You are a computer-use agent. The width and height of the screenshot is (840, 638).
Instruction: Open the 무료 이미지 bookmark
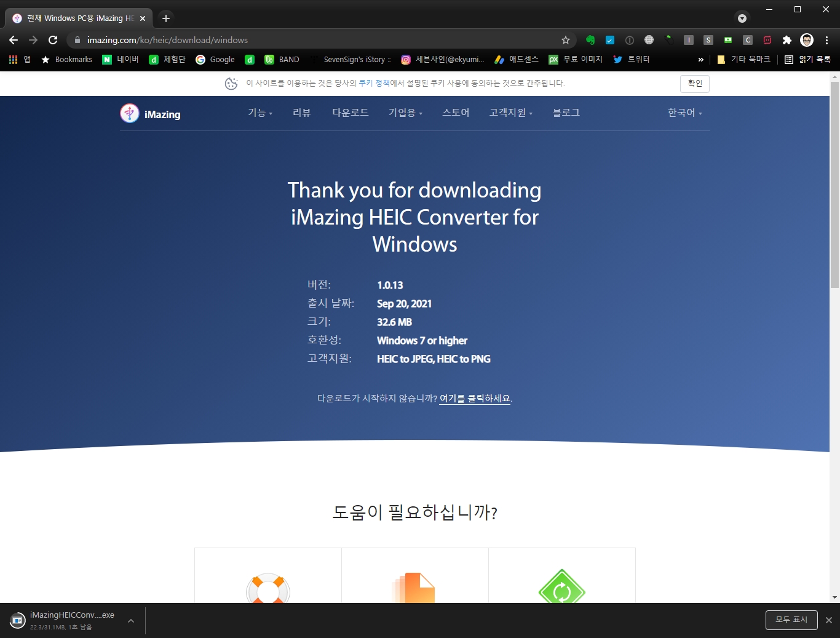click(576, 59)
